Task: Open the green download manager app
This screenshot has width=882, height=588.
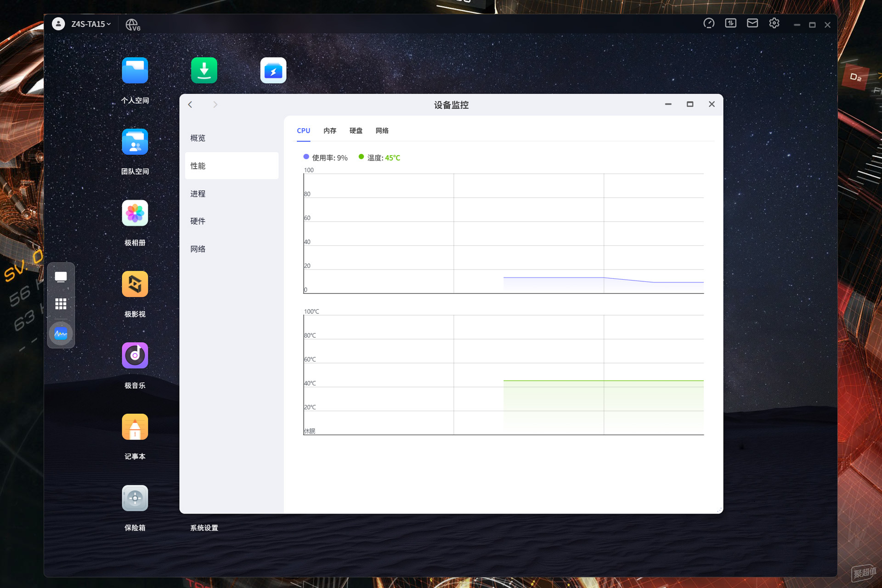Action: [204, 70]
